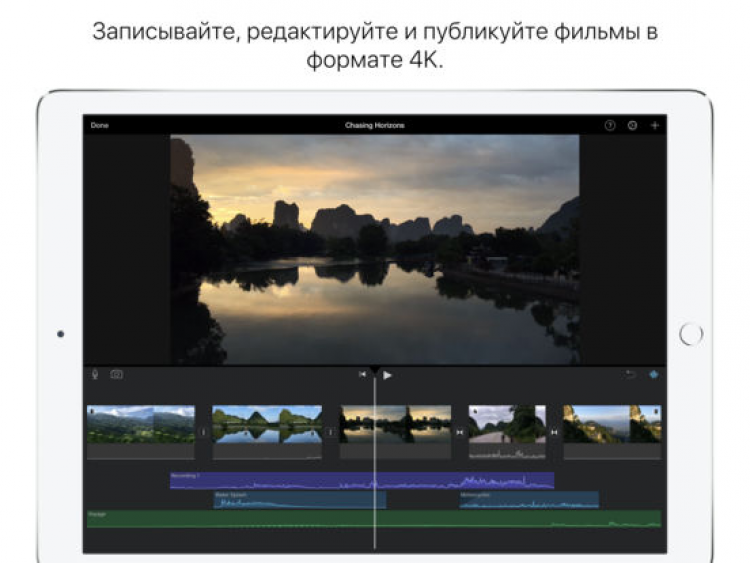Click the Chasing Horizons project title
The width and height of the screenshot is (750, 563).
click(x=374, y=125)
